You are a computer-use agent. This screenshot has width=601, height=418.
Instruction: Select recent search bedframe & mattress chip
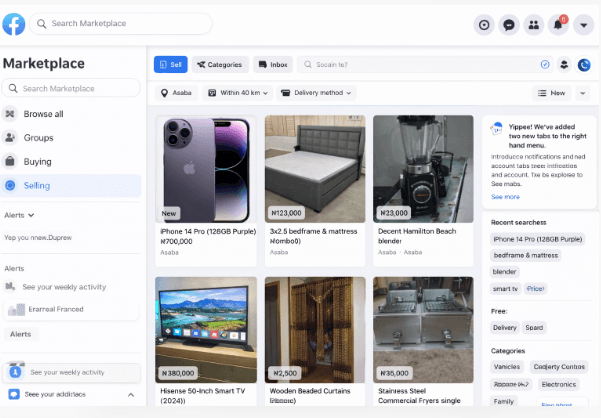click(x=525, y=255)
